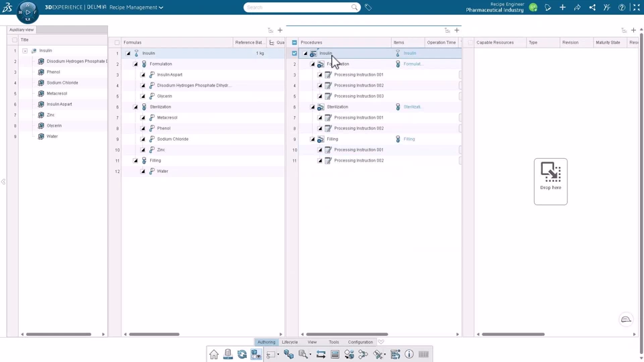Click the panel layout icon in toolbar
The width and height of the screenshot is (644, 362).
coord(335,354)
